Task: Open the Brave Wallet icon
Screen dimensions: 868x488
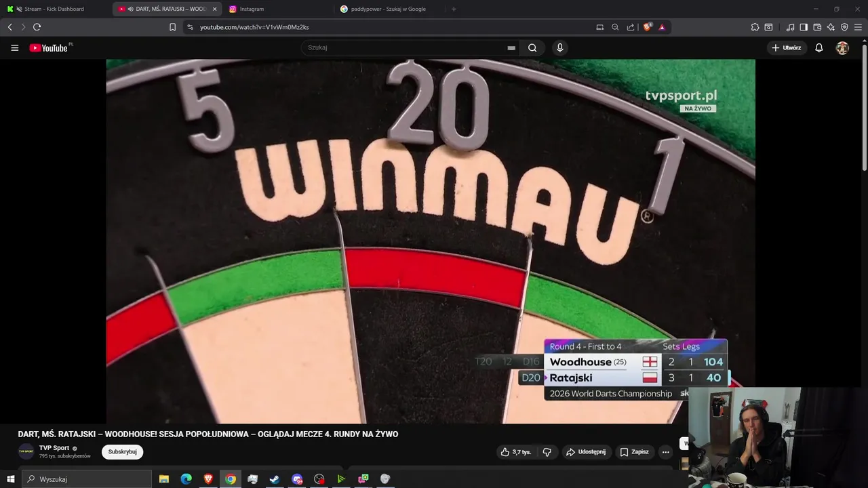Action: 817,27
